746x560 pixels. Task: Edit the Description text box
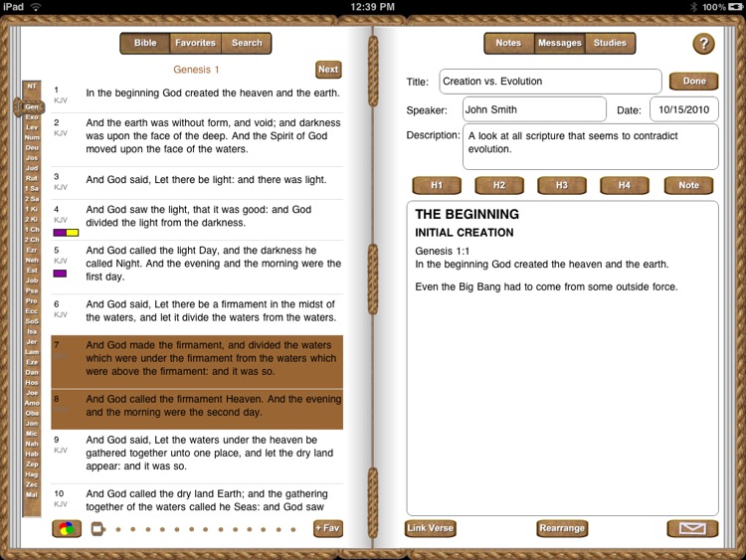(x=591, y=146)
